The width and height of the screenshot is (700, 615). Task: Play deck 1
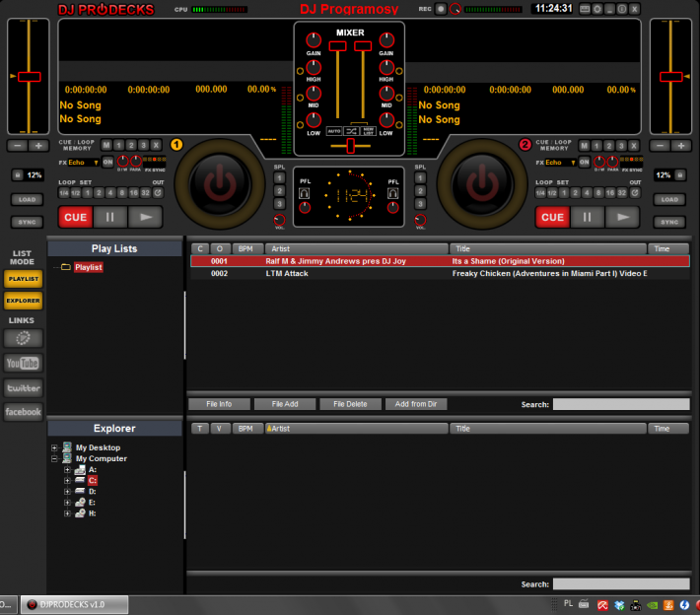click(x=145, y=218)
